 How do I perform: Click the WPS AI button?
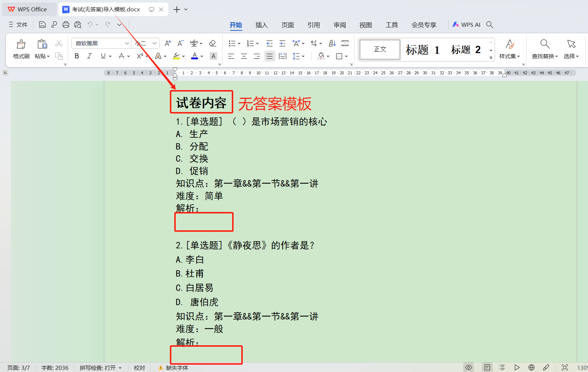pyautogui.click(x=466, y=25)
